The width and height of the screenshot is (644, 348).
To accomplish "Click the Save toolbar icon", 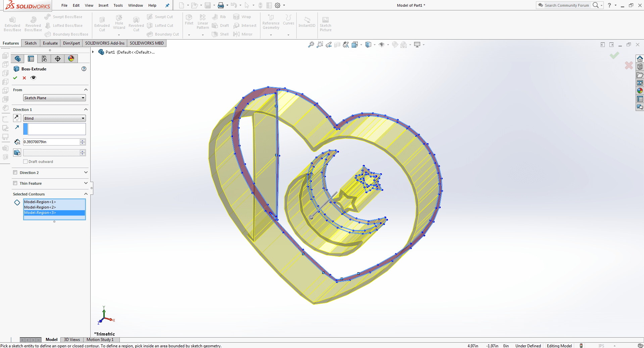I will point(208,5).
